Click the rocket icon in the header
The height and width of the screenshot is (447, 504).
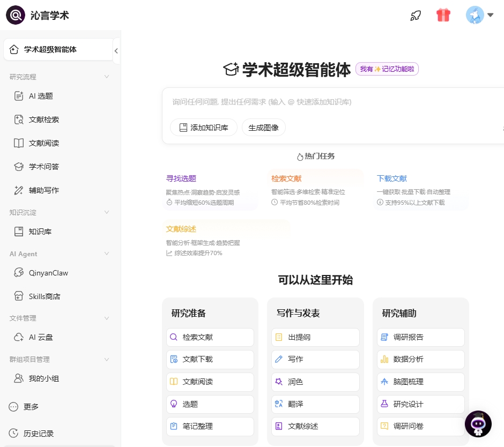pyautogui.click(x=416, y=15)
